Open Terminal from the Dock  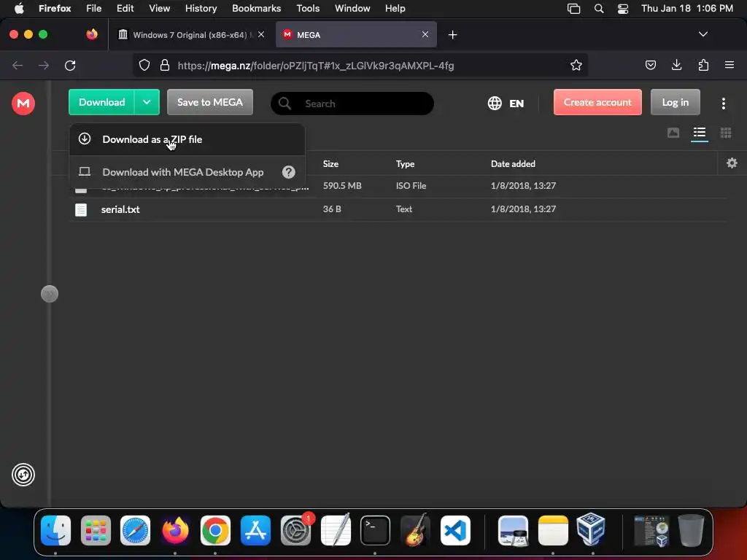tap(375, 531)
